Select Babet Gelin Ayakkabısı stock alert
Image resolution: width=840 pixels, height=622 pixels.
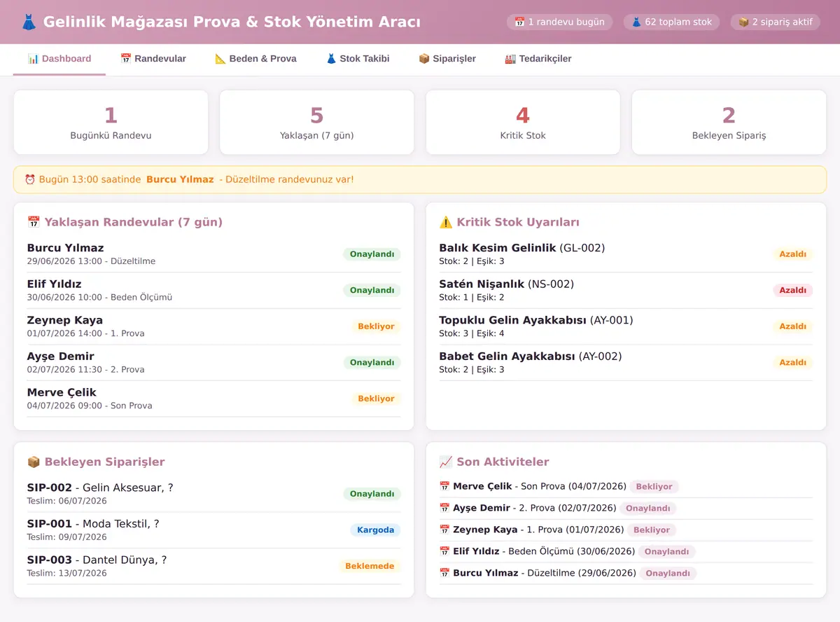[626, 362]
